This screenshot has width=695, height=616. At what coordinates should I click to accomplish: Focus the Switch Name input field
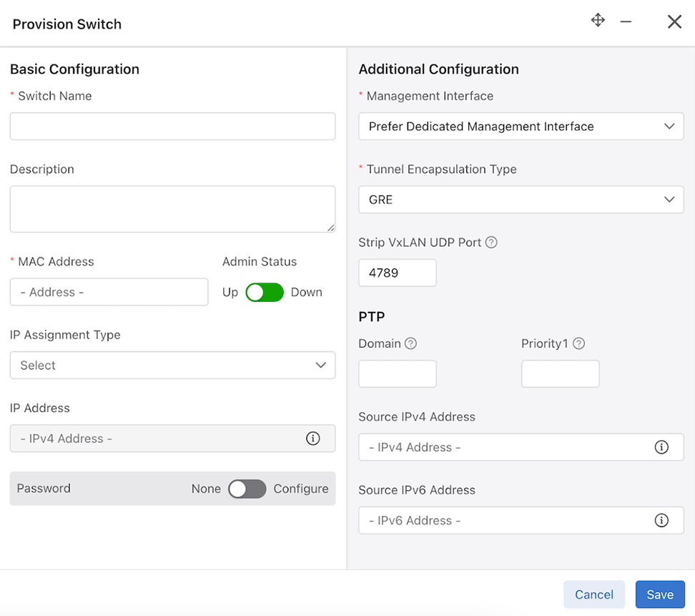172,126
